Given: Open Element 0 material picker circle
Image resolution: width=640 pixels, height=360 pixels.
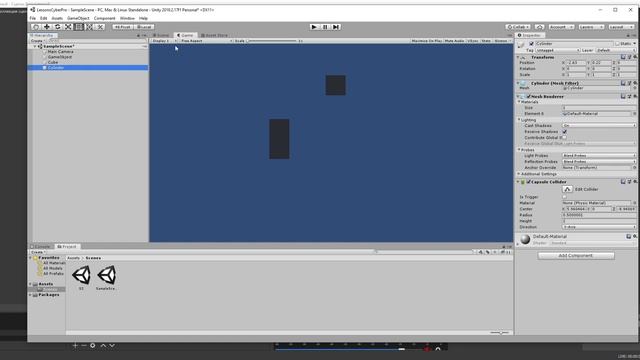Looking at the screenshot, I should 635,113.
